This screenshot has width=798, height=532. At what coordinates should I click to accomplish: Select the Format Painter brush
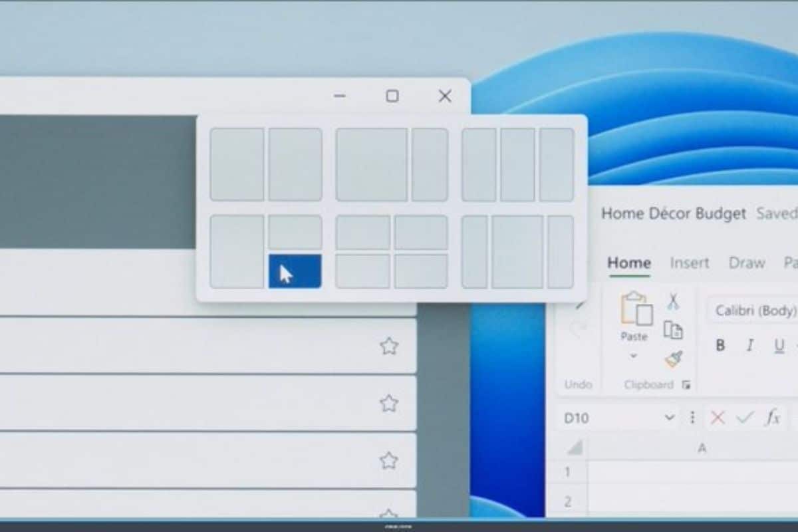[x=673, y=358]
